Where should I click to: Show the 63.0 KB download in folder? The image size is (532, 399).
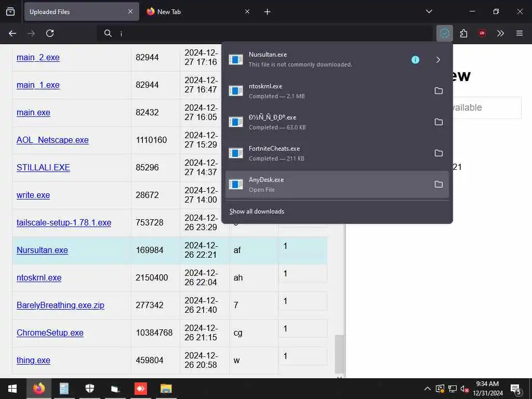point(438,122)
